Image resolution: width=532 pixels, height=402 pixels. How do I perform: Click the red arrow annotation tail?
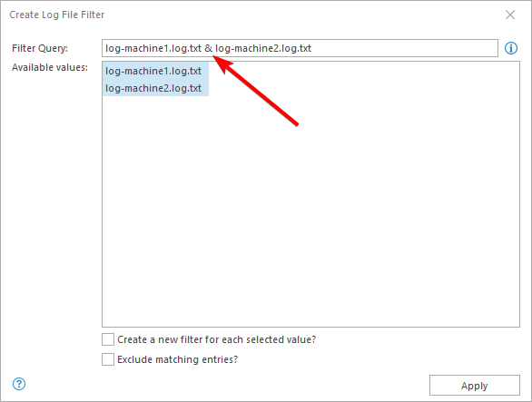(296, 123)
